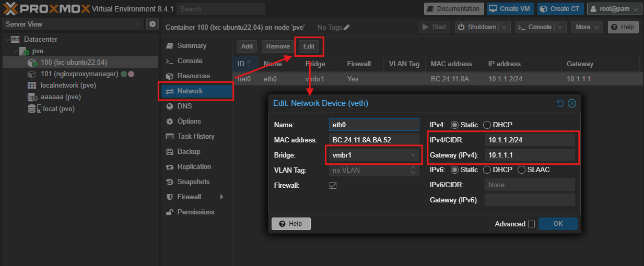This screenshot has height=266, width=644.
Task: Collapse the pve node expander
Action: point(16,51)
